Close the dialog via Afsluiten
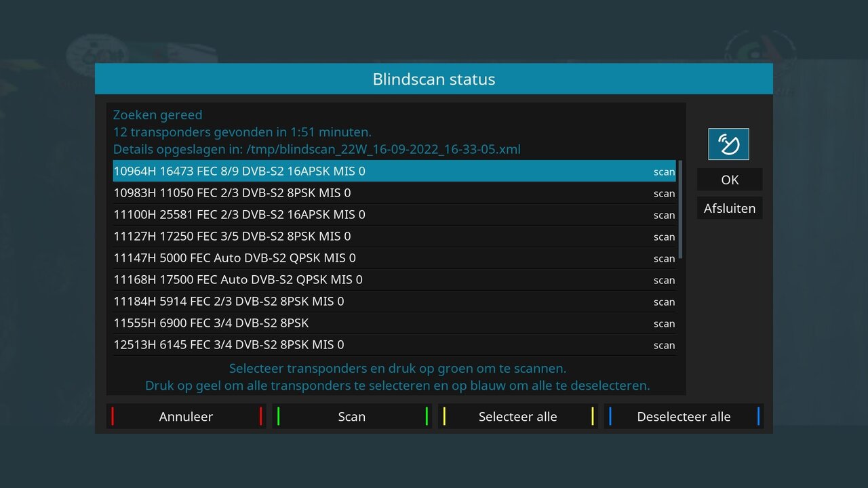The image size is (868, 488). pos(730,208)
